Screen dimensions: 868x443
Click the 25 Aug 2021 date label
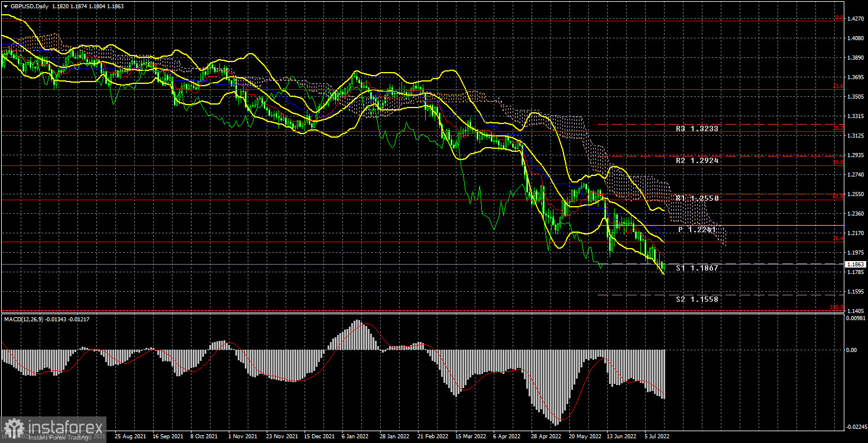(129, 437)
